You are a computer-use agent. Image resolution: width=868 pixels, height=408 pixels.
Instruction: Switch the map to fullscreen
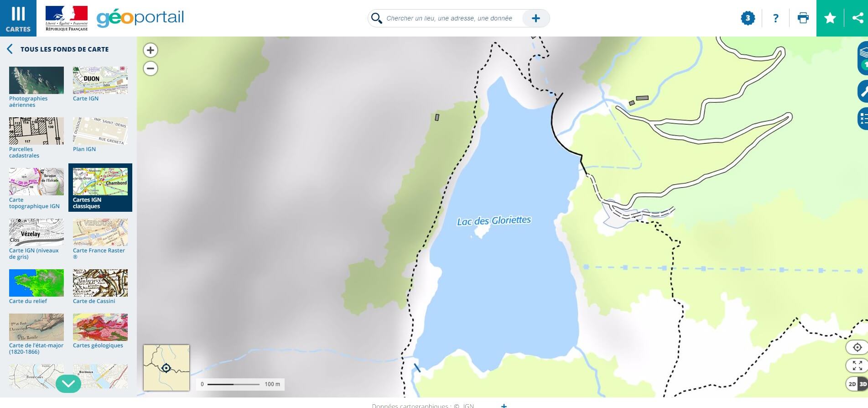coord(857,366)
